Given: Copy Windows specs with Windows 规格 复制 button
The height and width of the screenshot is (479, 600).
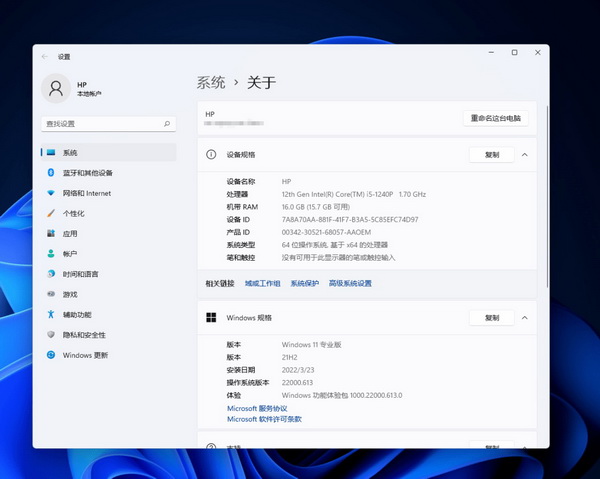Looking at the screenshot, I should point(492,318).
